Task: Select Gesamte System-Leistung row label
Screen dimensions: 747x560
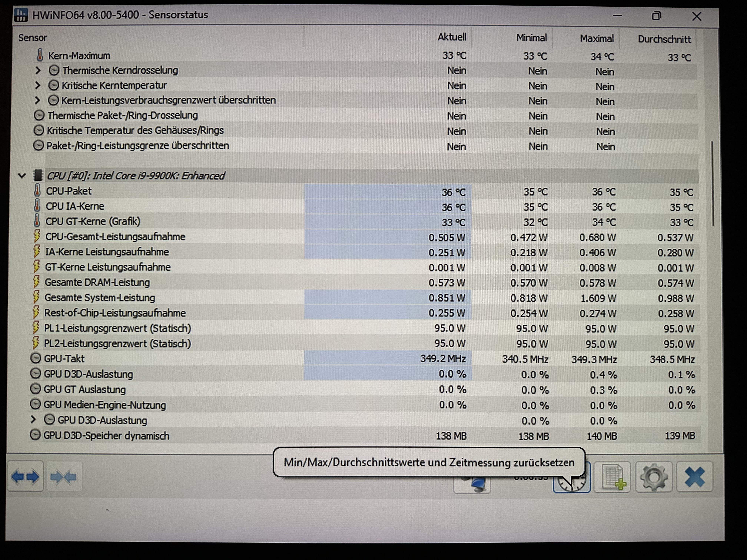Action: click(x=100, y=297)
